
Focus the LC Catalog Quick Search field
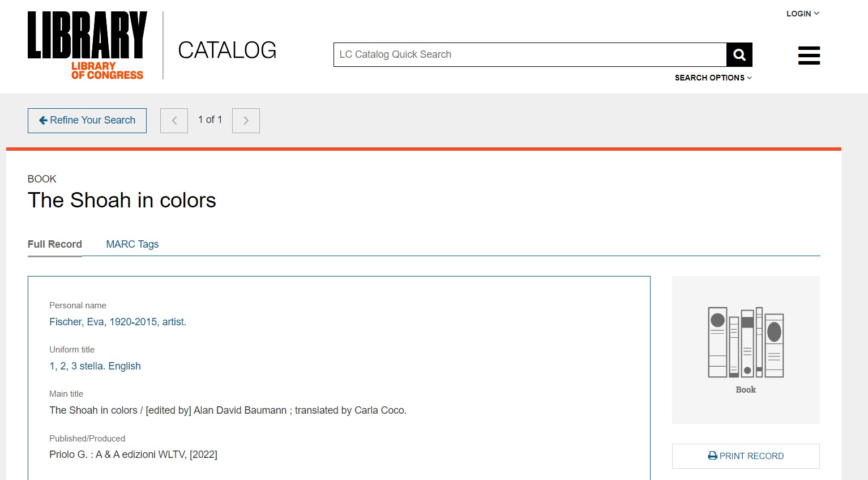(529, 54)
